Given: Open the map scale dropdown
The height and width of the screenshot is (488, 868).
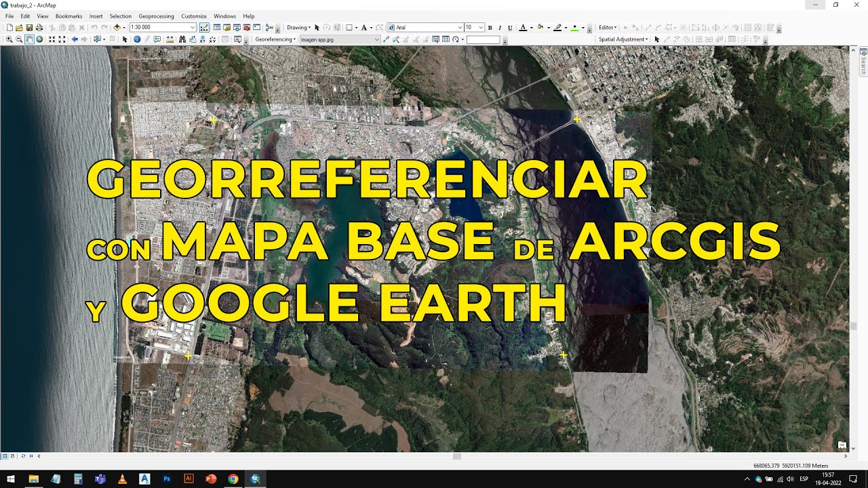Looking at the screenshot, I should click(193, 27).
